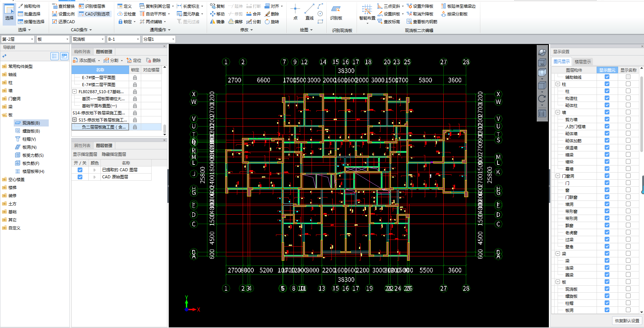The height and width of the screenshot is (328, 644).
Task: Click 偏移 offset tool
Action: pyautogui.click(x=236, y=22)
